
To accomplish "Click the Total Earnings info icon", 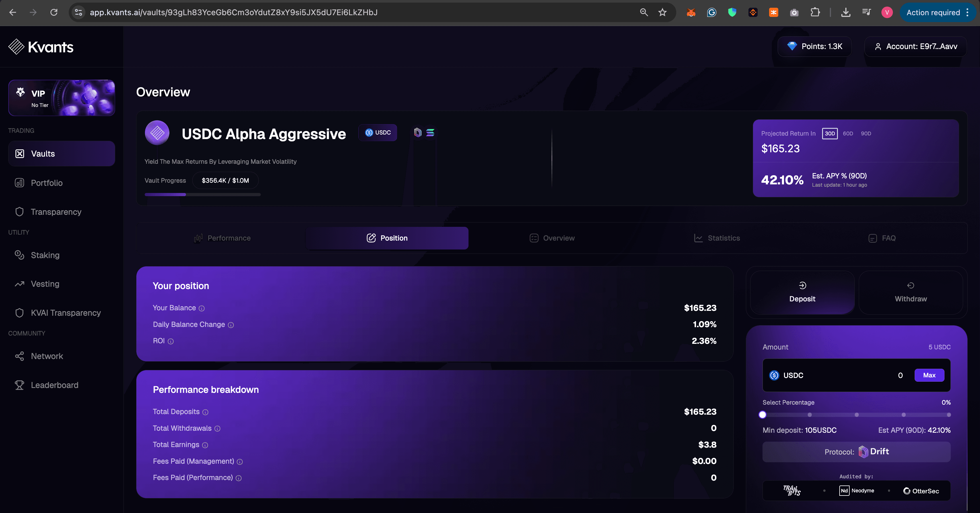I will pos(205,445).
